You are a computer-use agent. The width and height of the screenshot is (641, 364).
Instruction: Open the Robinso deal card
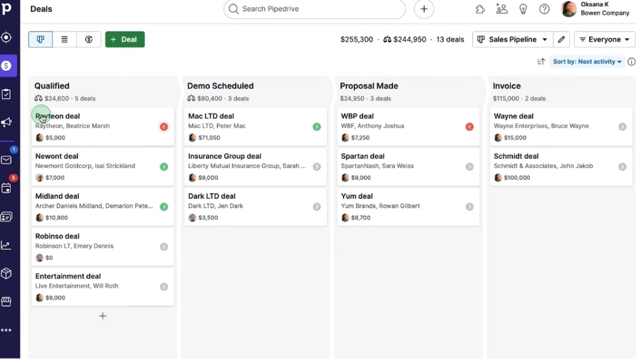tap(103, 246)
